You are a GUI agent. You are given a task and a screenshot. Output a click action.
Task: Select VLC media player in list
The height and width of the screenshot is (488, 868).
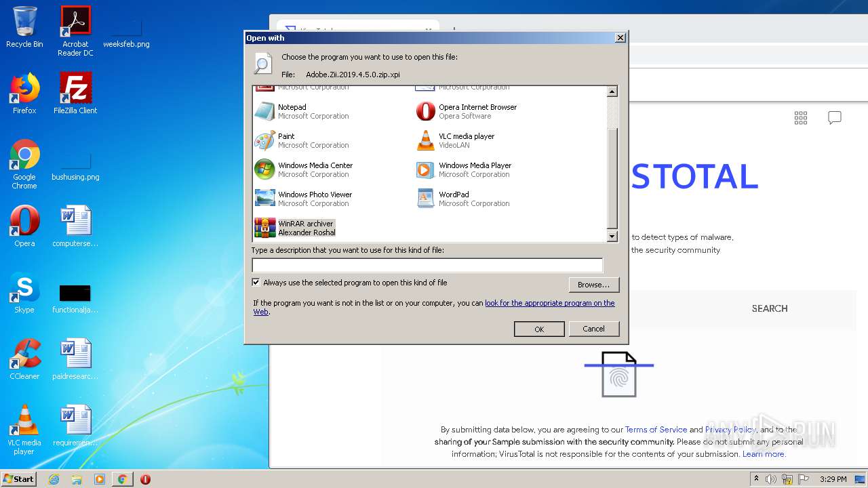(x=456, y=140)
